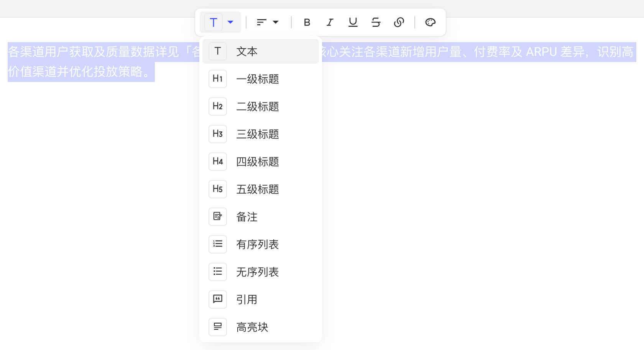Screen dimensions: 644x350
Task: Click the selected text ending 价值渠道并优化投放策略
Action: [81, 72]
